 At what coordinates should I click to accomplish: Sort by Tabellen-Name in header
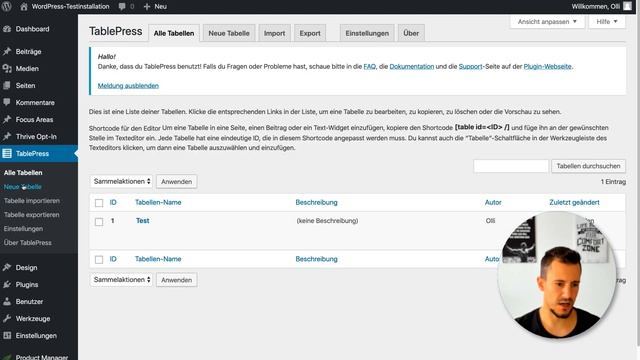point(158,202)
